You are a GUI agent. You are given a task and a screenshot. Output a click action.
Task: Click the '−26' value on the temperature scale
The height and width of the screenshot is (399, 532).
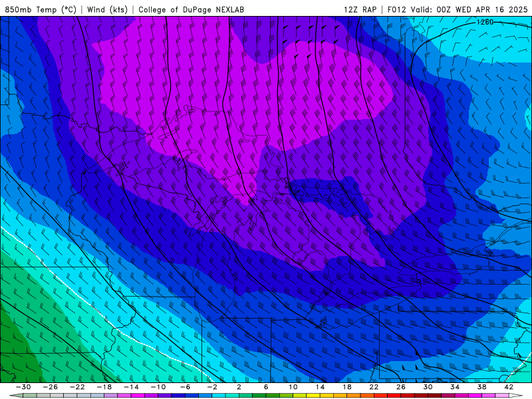click(51, 387)
